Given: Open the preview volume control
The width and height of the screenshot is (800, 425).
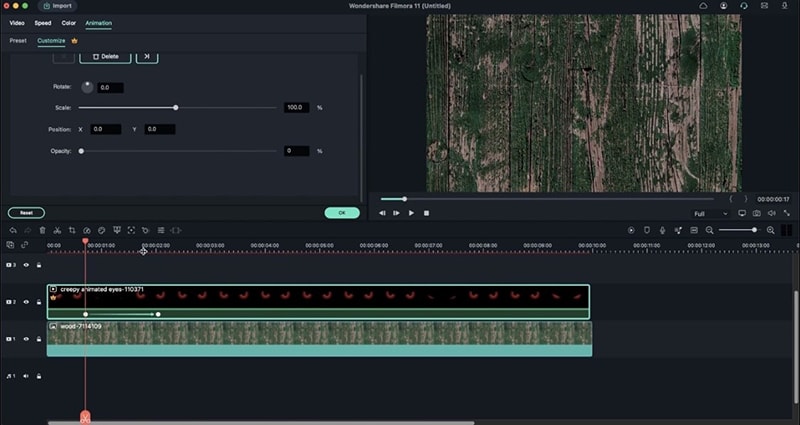Looking at the screenshot, I should (x=772, y=213).
